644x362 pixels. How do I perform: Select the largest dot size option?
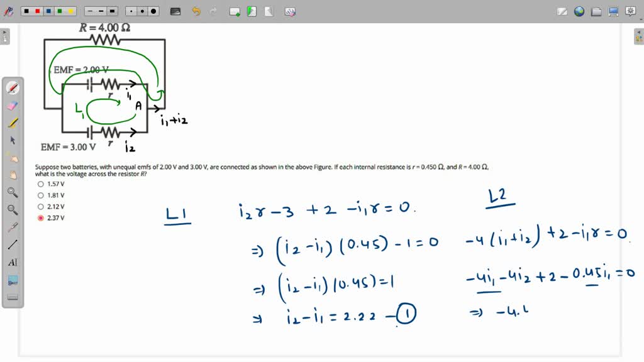[x=154, y=11]
